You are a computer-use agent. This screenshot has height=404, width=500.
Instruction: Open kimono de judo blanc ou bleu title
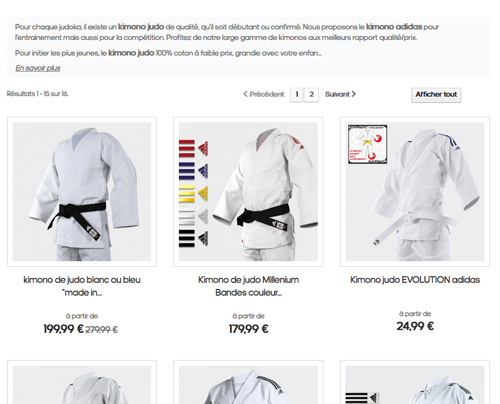pos(82,286)
